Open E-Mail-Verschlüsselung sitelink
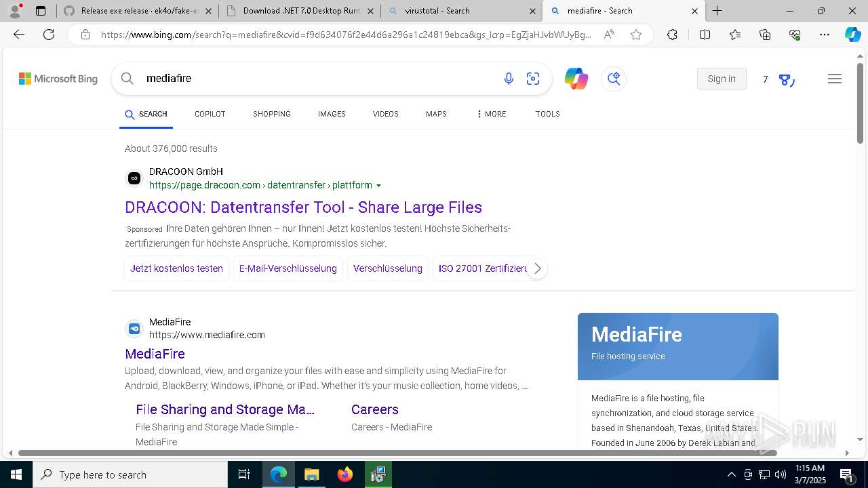The image size is (868, 488). click(288, 268)
